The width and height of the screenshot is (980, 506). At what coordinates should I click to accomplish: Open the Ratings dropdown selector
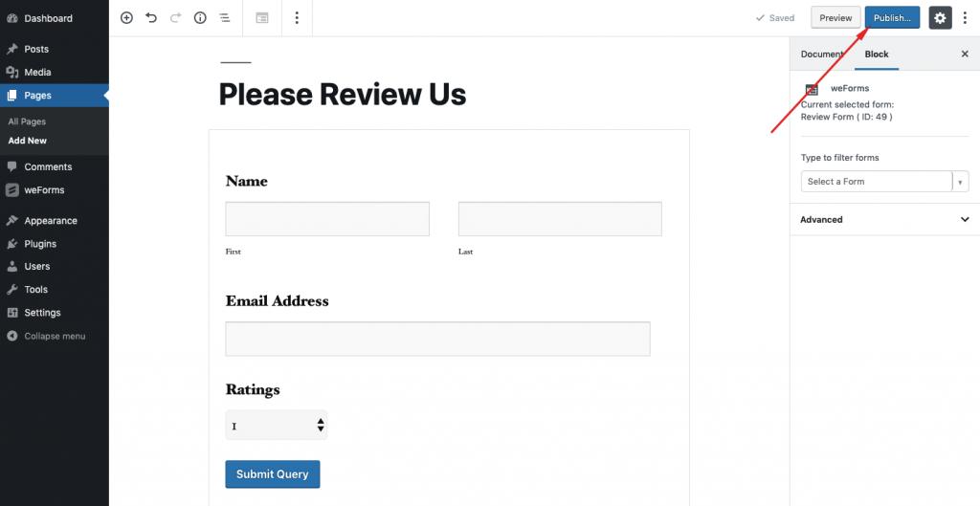tap(277, 426)
